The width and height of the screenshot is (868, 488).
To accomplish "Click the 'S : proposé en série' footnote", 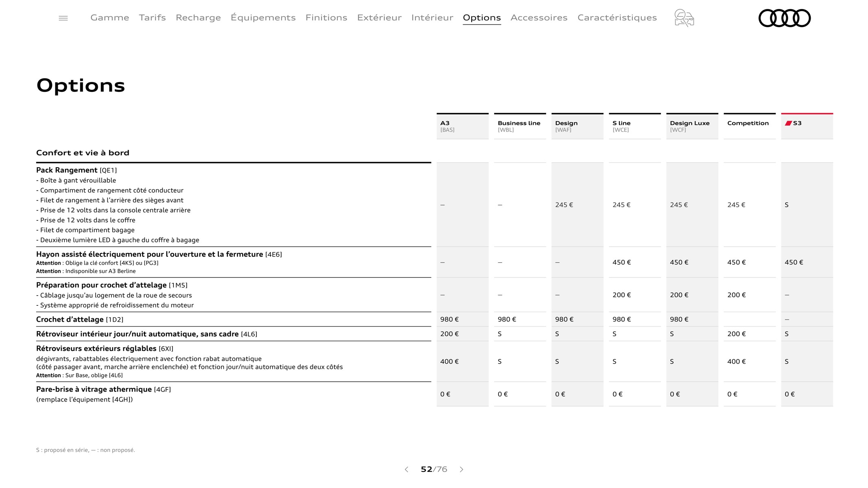I will pyautogui.click(x=85, y=450).
